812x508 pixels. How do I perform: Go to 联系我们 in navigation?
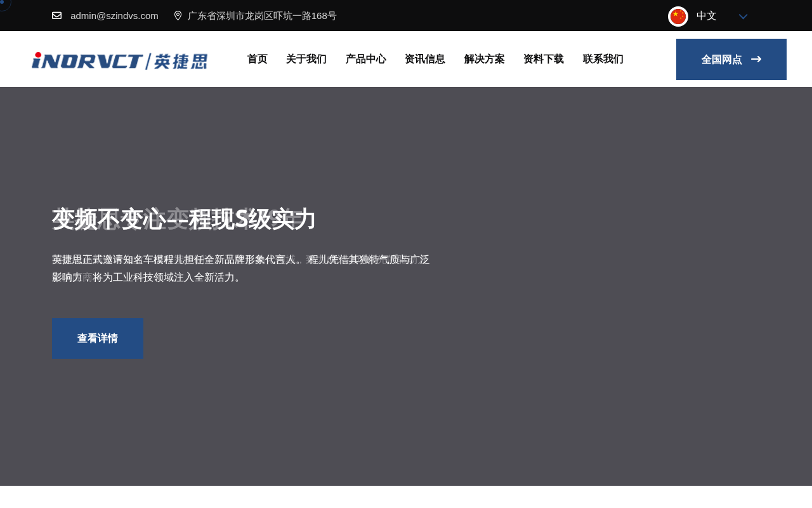(603, 59)
